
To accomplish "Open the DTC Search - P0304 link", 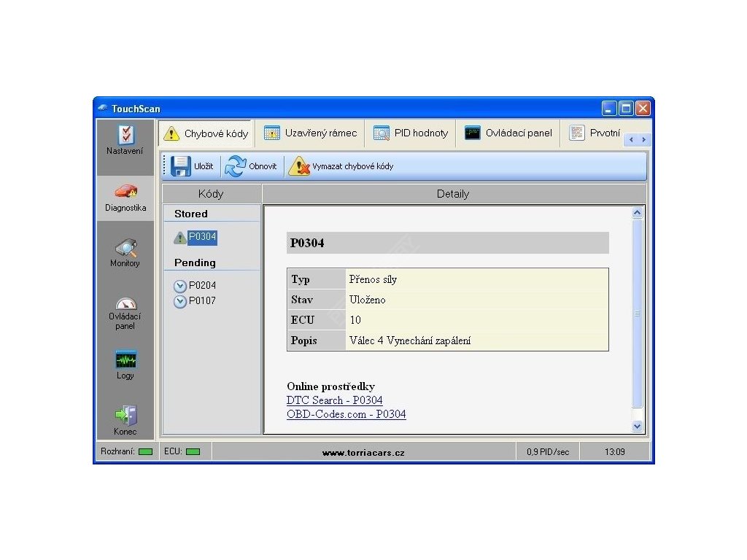I will point(334,400).
